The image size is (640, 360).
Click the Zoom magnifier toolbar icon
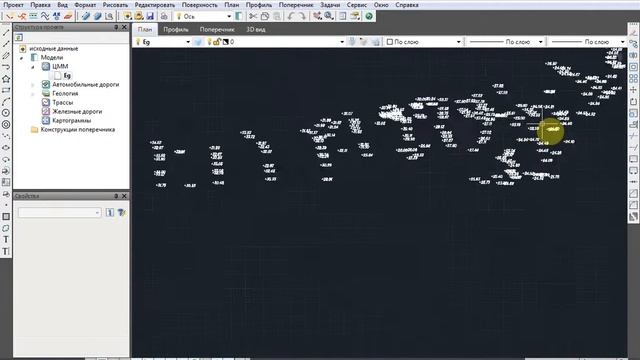pyautogui.click(x=329, y=16)
